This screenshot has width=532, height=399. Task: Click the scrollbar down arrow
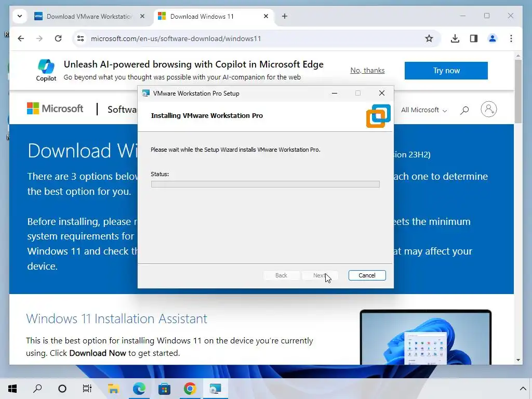click(x=518, y=360)
